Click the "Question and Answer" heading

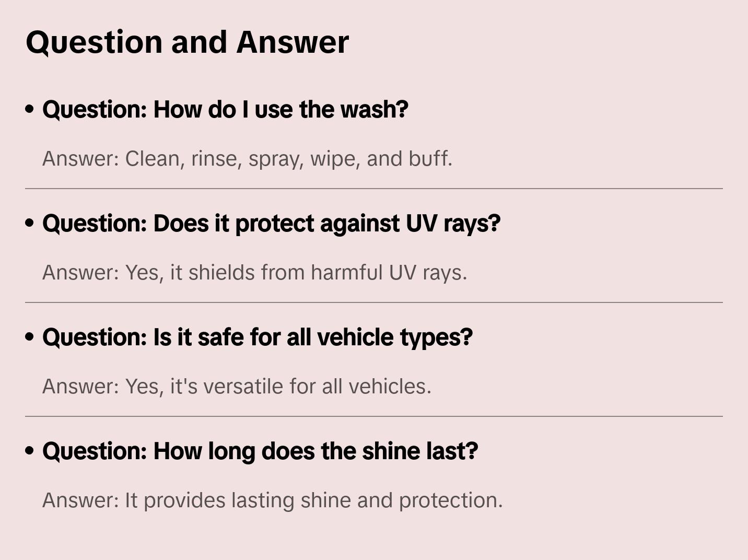click(x=187, y=42)
